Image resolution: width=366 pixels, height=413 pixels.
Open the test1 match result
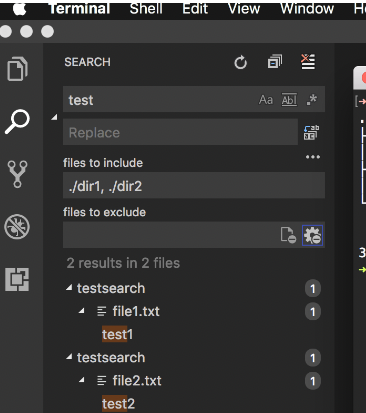[117, 334]
